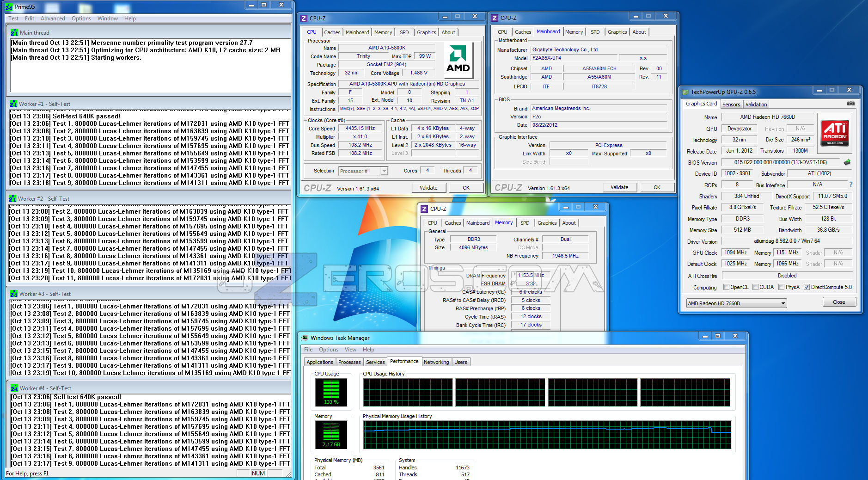Switch to About tab in CPU-Z Memory window
Viewport: 868px width, 480px height.
[x=569, y=223]
